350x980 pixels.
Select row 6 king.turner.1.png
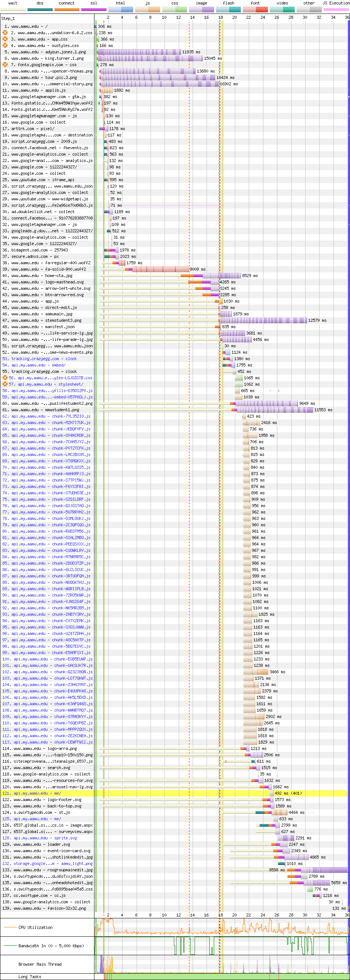tap(47, 59)
